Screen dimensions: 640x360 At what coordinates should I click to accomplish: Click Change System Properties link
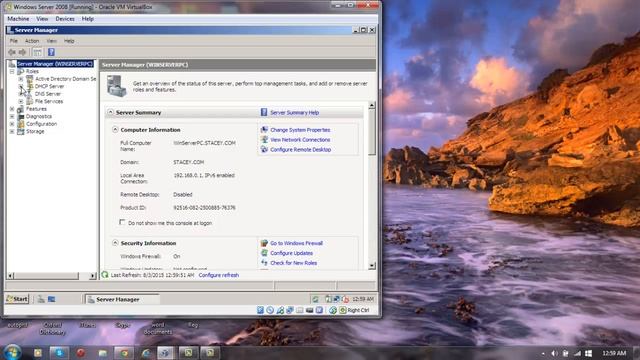(300, 130)
